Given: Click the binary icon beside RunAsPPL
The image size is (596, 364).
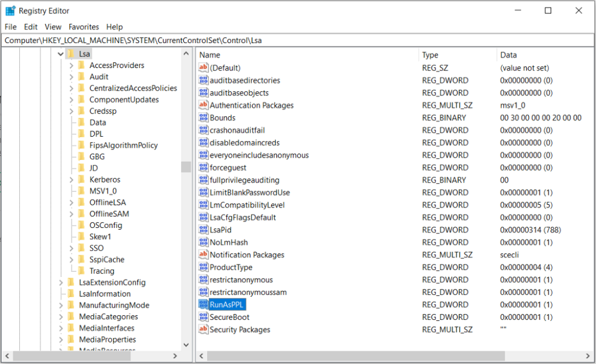Looking at the screenshot, I should click(203, 305).
